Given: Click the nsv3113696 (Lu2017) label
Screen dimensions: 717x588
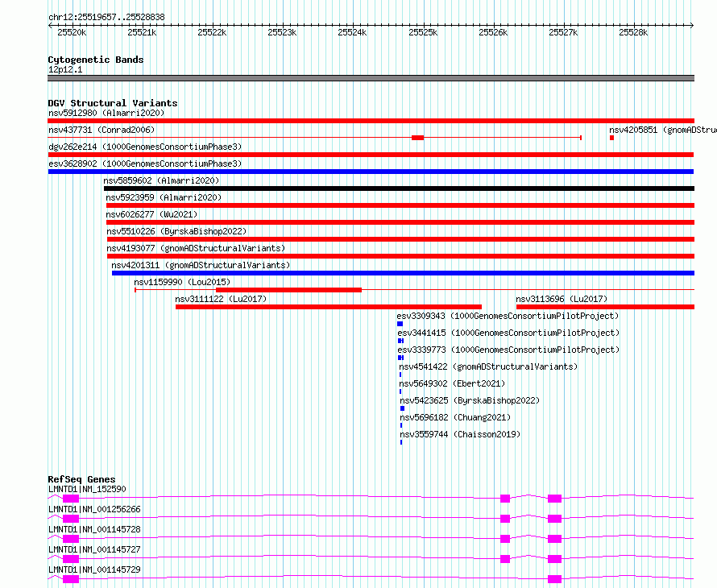Looking at the screenshot, I should [x=562, y=299].
